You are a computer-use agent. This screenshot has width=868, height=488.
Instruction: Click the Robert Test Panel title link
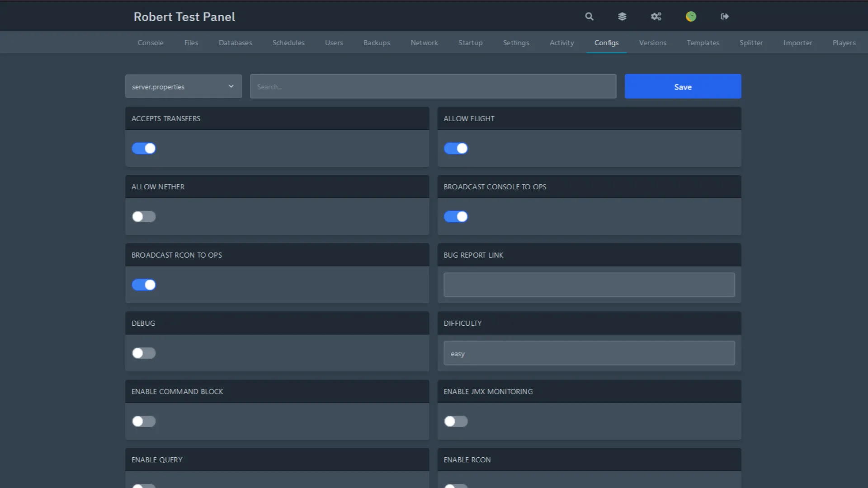coord(184,17)
